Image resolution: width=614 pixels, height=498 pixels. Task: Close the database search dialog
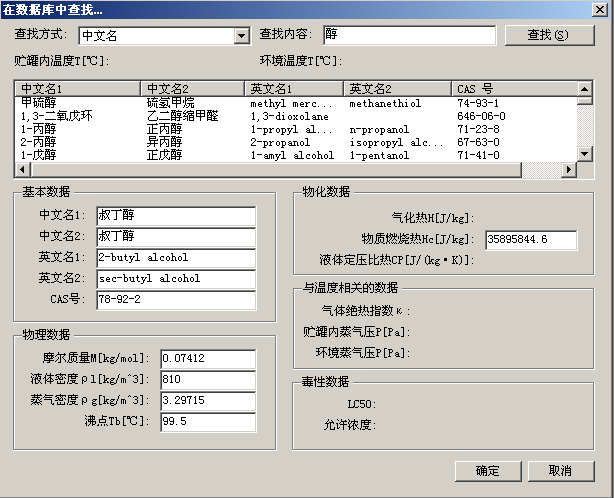click(600, 9)
